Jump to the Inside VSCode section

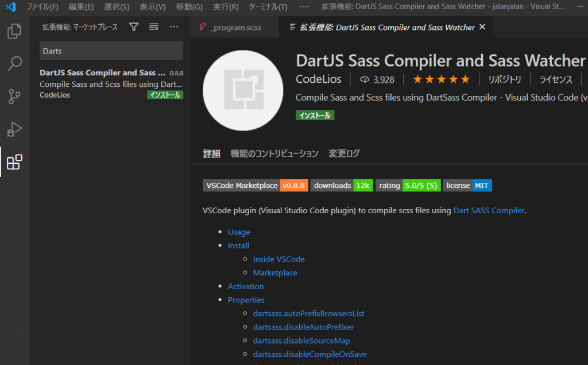[278, 259]
